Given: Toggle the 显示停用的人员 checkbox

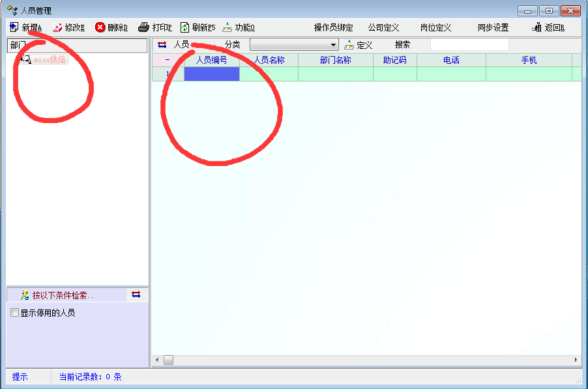Looking at the screenshot, I should coord(14,313).
